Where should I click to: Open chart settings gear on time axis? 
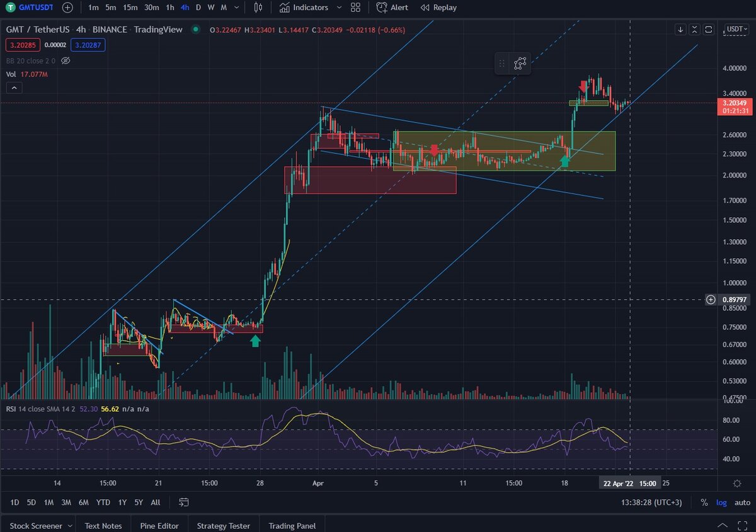[x=737, y=483]
